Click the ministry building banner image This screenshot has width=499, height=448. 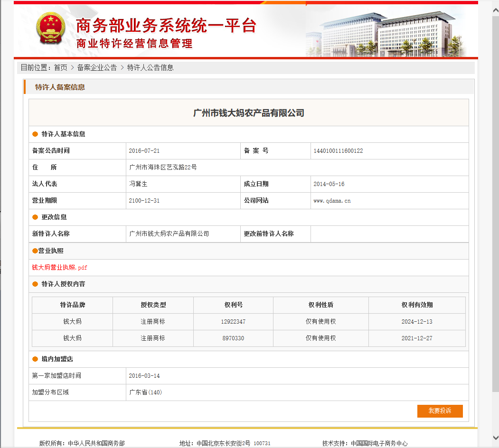(385, 32)
